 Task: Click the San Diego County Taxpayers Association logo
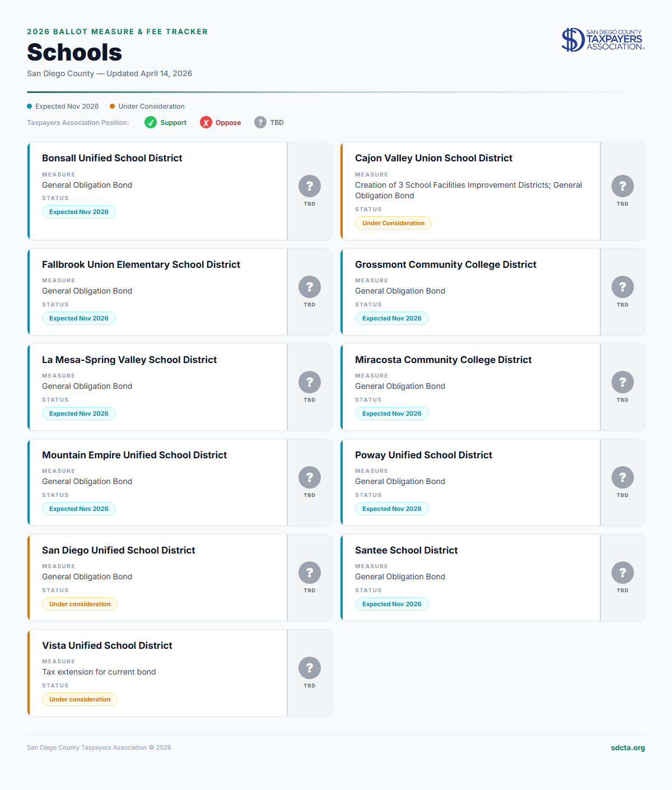coord(603,40)
